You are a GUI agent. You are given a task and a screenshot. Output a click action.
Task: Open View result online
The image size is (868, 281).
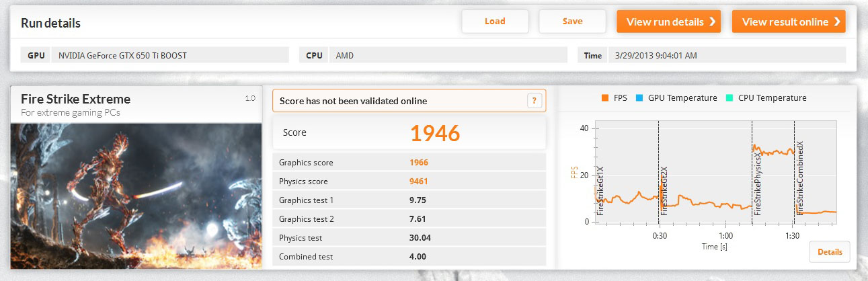tap(789, 22)
